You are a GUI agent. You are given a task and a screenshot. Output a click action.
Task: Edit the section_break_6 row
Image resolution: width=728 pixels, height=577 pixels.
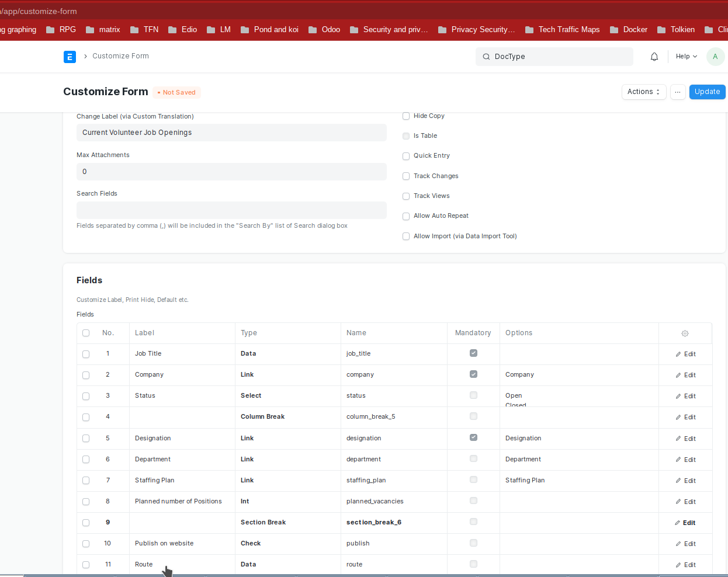point(685,523)
